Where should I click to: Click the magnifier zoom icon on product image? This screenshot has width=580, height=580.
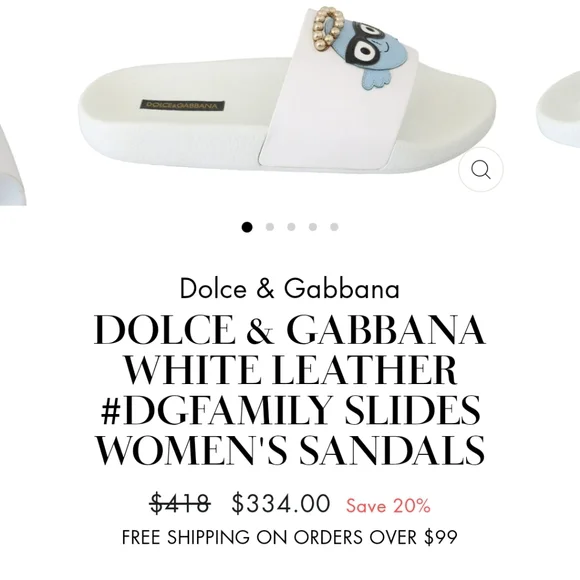click(x=480, y=169)
